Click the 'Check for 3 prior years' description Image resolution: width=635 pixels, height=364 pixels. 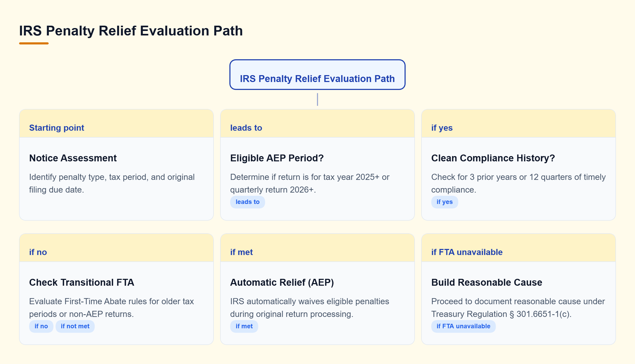[519, 183]
